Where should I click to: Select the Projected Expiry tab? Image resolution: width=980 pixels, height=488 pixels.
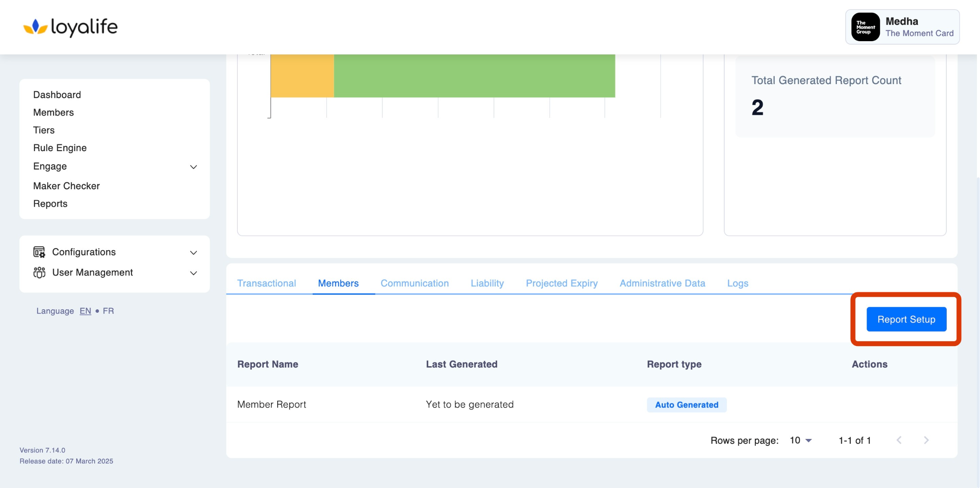pos(561,283)
